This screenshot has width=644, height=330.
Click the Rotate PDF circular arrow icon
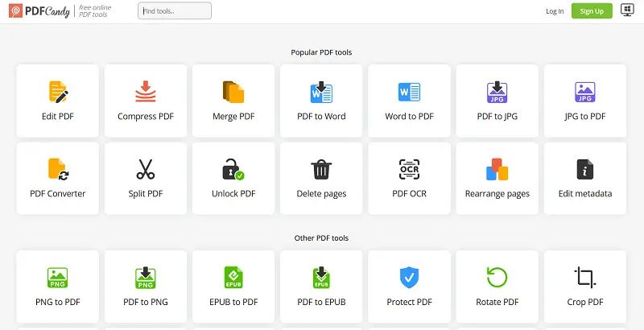click(x=497, y=278)
